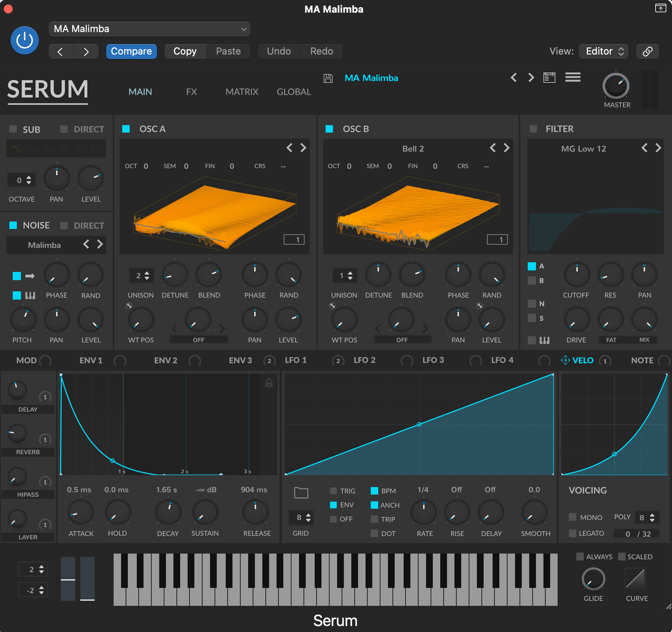Select the LFO 2 tab
672x632 pixels.
pos(365,360)
